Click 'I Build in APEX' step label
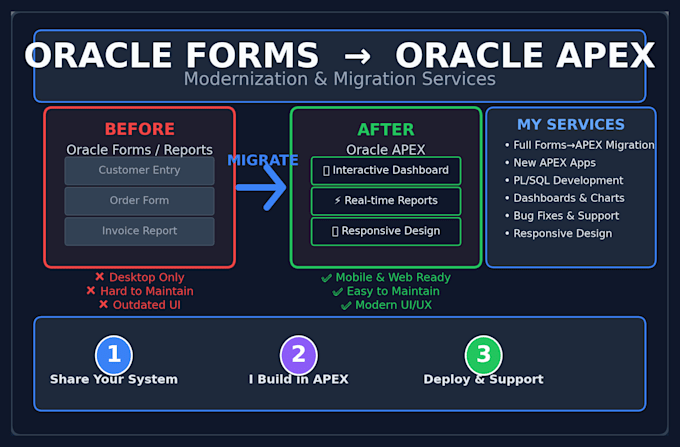The image size is (680, 447). click(x=298, y=379)
